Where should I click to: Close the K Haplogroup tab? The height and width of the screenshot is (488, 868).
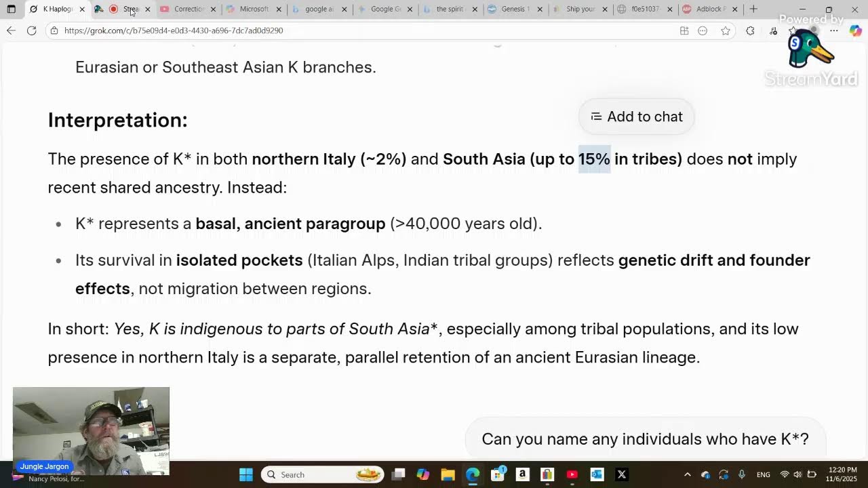[82, 9]
